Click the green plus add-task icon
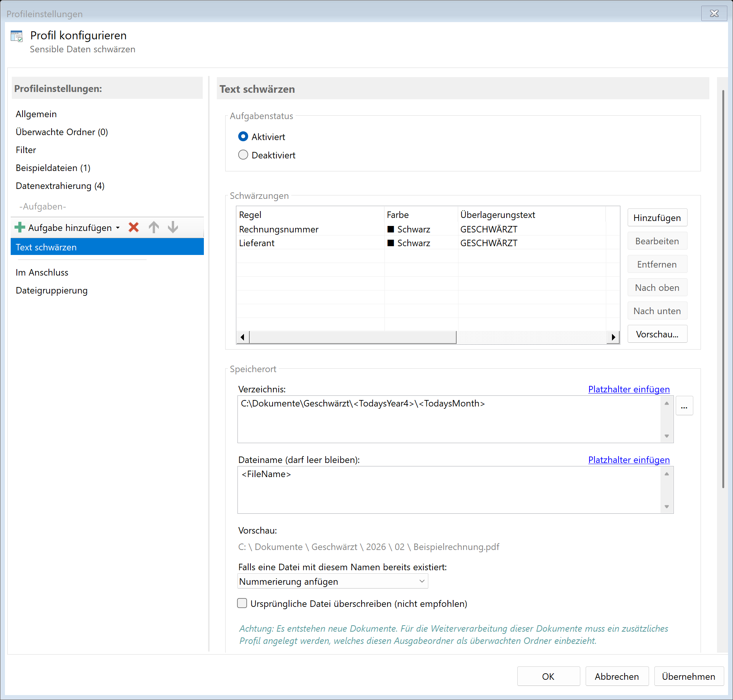This screenshot has height=700, width=733. click(19, 227)
